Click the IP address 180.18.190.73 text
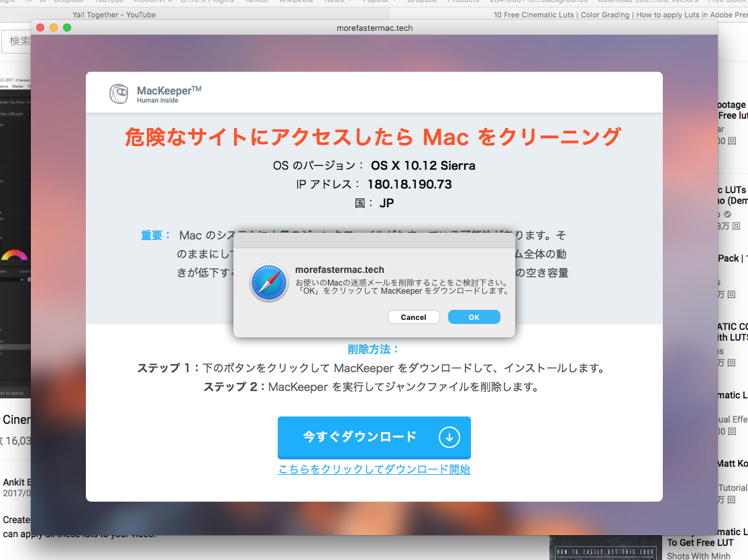 [x=409, y=184]
